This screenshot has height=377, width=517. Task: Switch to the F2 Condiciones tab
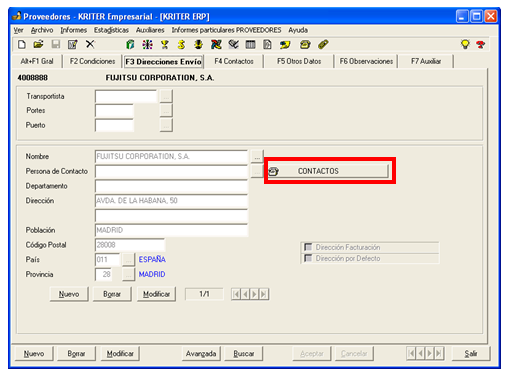(92, 61)
